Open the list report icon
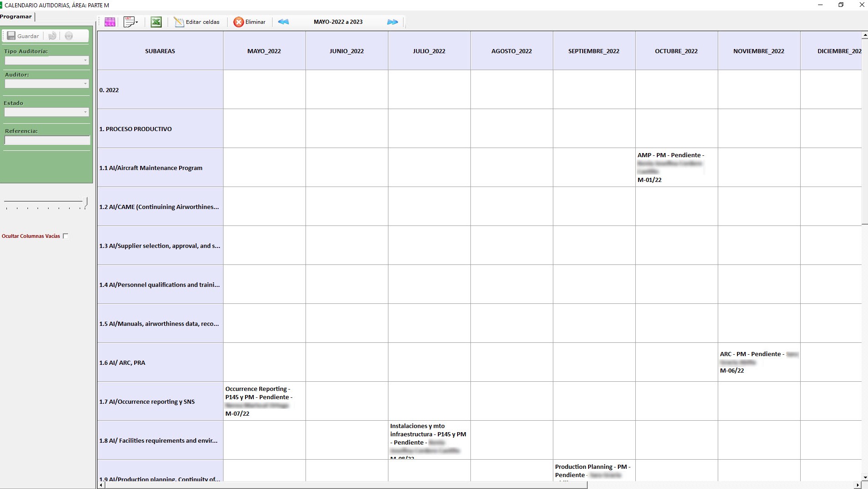This screenshot has height=489, width=868. click(x=131, y=22)
